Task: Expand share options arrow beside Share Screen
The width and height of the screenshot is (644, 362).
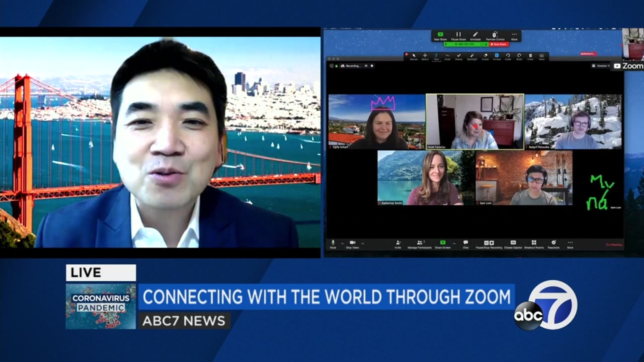Action: click(454, 243)
